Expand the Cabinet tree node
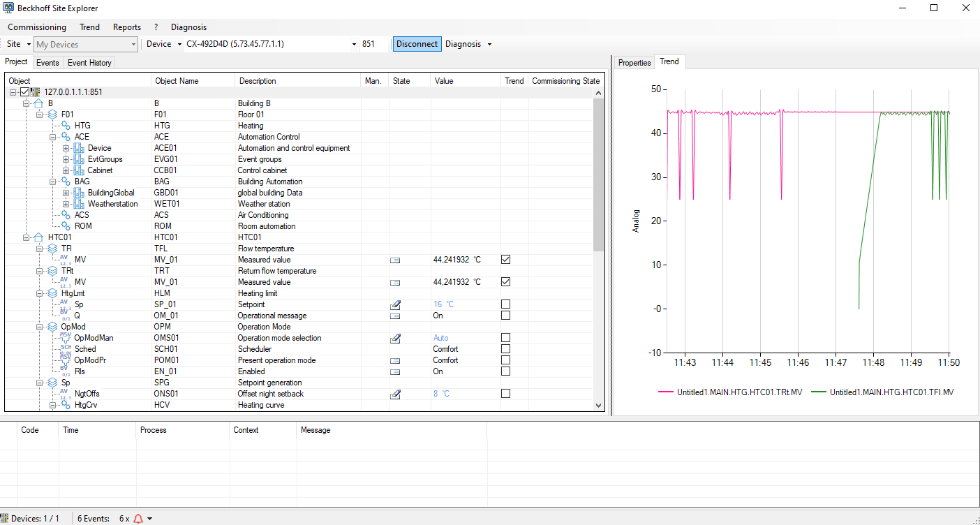 pyautogui.click(x=66, y=170)
